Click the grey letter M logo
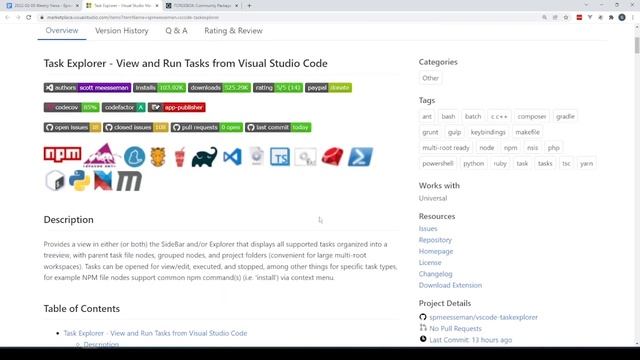This screenshot has height=360, width=640. [x=129, y=181]
